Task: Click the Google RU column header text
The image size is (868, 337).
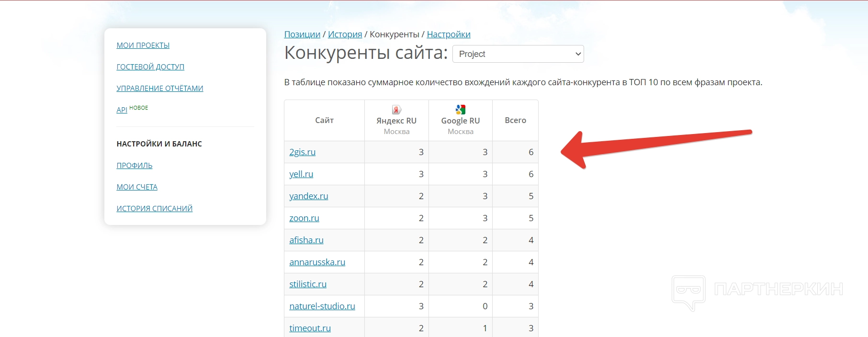Action: 461,121
